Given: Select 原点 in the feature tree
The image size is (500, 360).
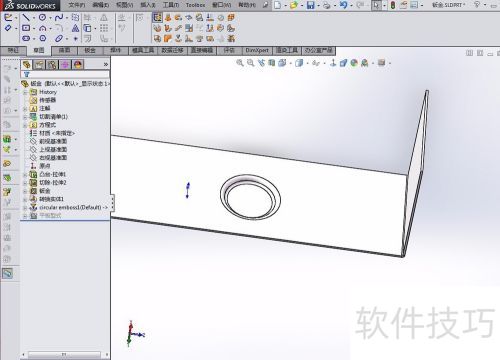Looking at the screenshot, I should click(x=45, y=166).
